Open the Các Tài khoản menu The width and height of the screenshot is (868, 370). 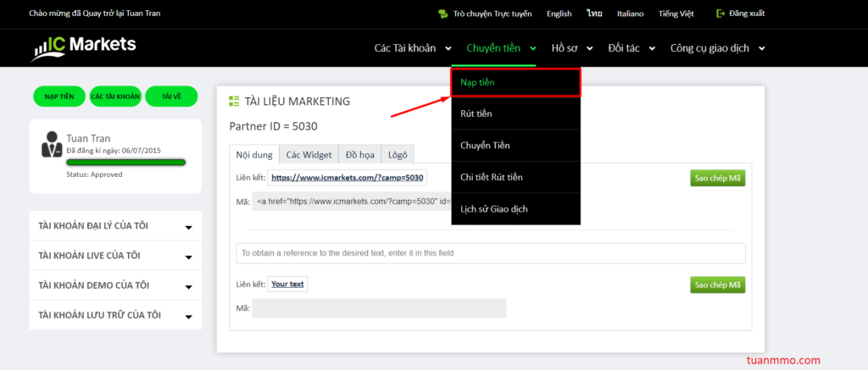coord(413,48)
